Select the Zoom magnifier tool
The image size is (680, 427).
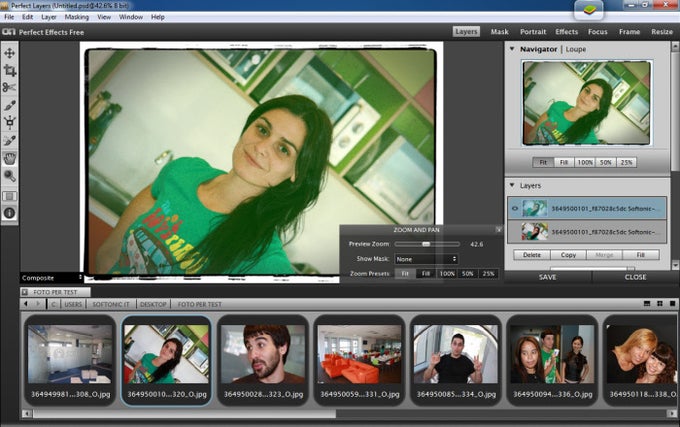(x=10, y=176)
